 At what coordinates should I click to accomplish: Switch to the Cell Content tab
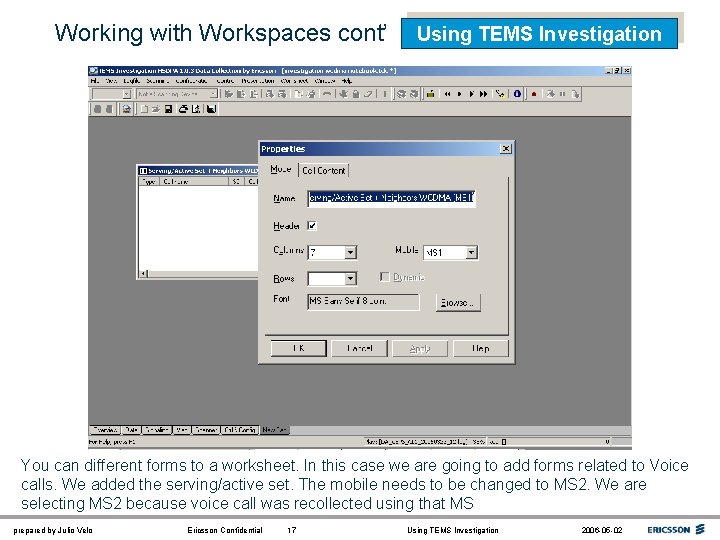tap(324, 170)
